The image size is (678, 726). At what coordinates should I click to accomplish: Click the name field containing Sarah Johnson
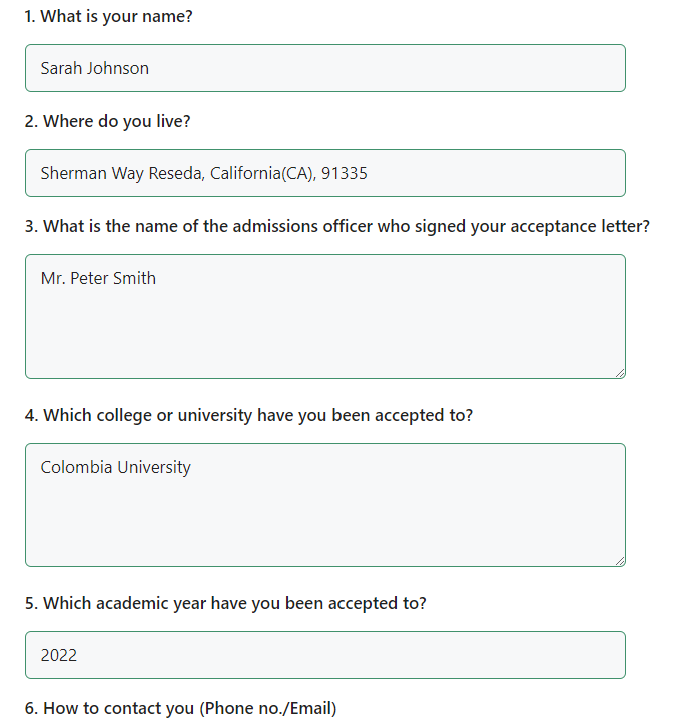pyautogui.click(x=325, y=68)
